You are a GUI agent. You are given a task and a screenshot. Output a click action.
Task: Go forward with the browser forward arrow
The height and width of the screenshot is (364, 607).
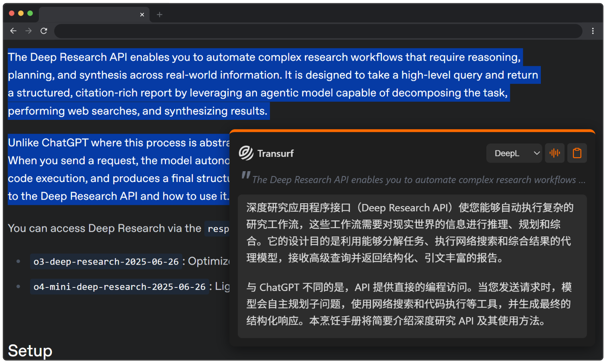coord(28,31)
